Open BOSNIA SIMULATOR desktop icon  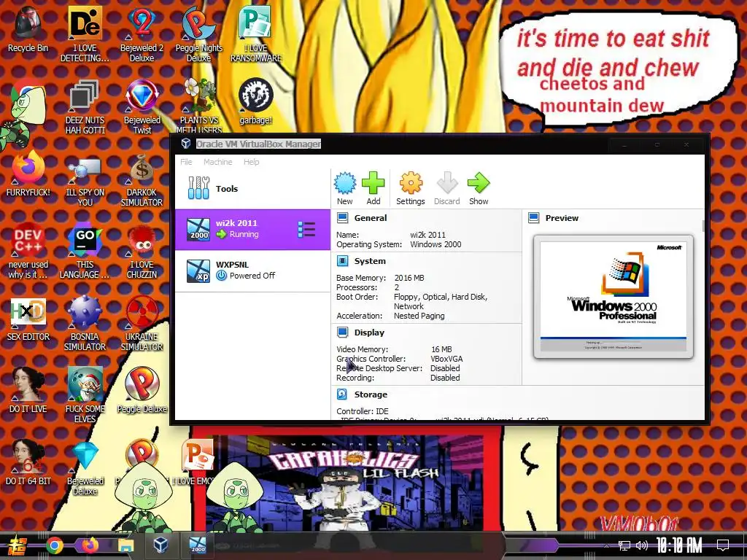coord(85,323)
